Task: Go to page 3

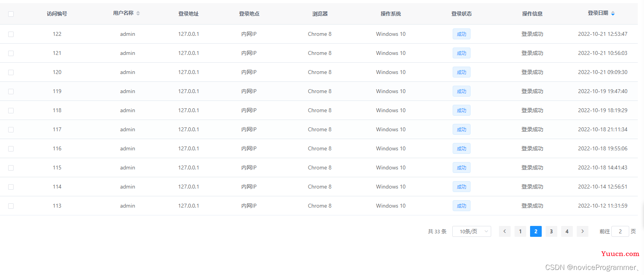Action: click(x=551, y=231)
